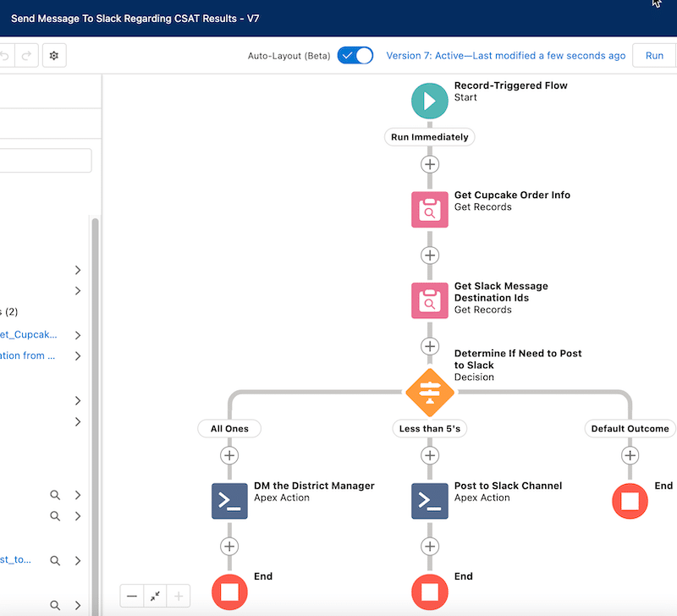Open the orange Decision diamond element

coord(430,393)
